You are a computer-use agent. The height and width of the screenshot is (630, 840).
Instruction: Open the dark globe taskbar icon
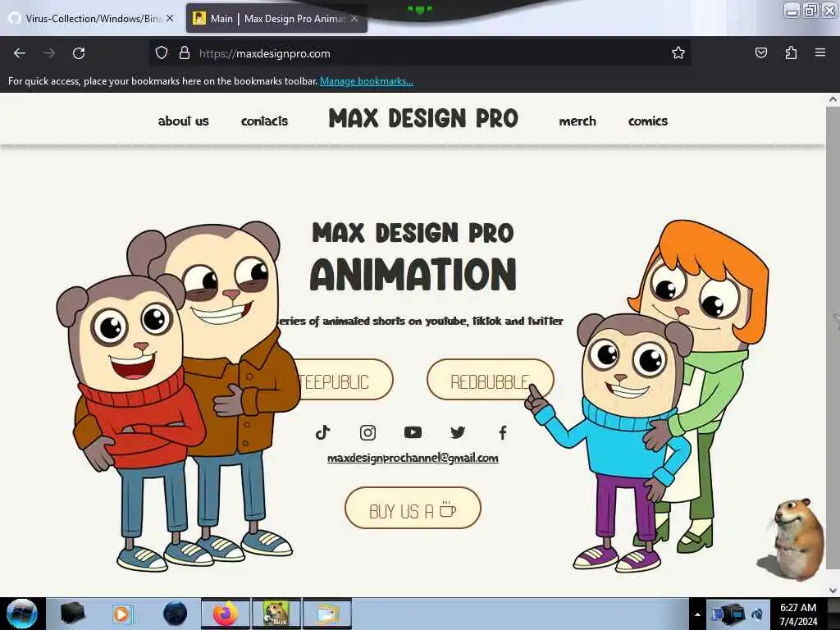[176, 614]
